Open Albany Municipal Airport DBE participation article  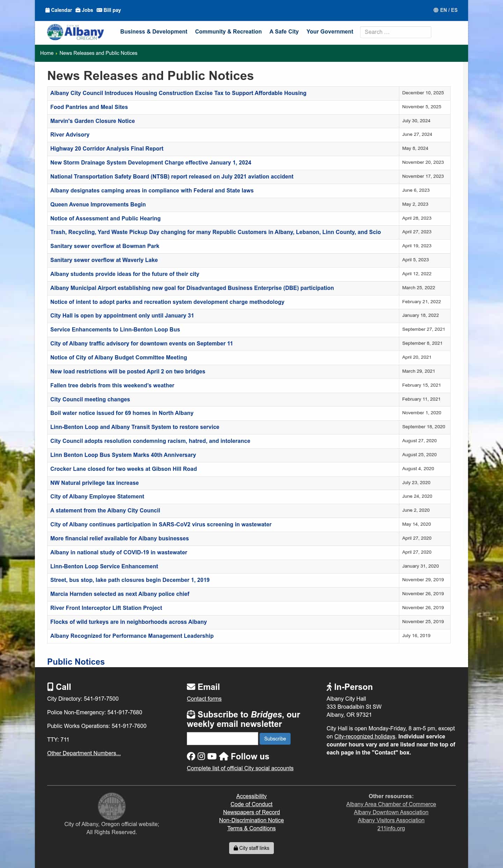[192, 288]
